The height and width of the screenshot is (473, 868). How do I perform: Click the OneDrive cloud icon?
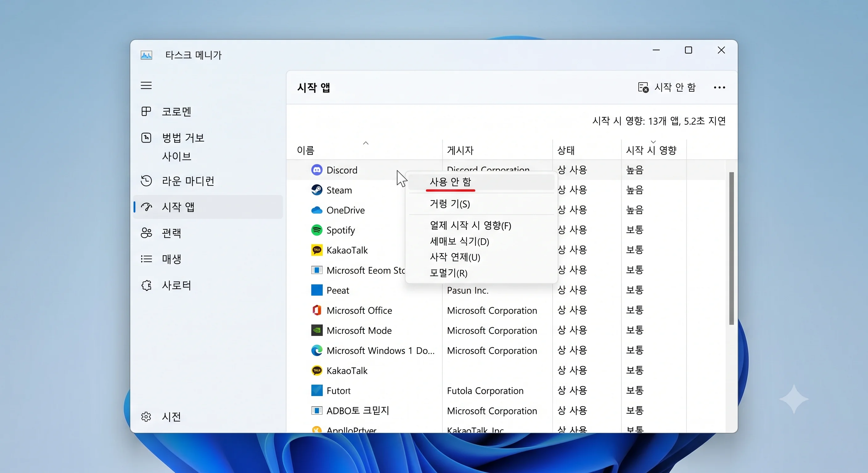pos(316,210)
